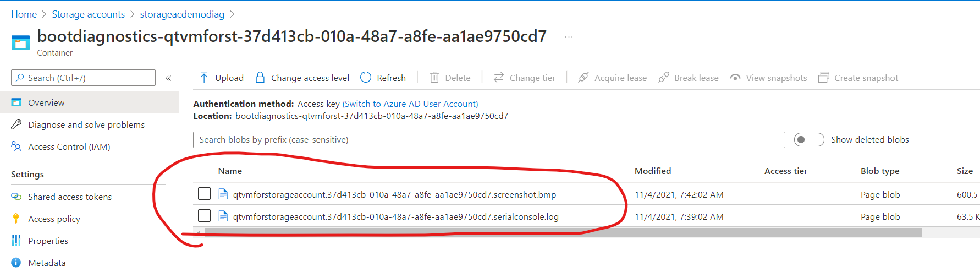Click Switch to Azure AD User Account link
This screenshot has width=980, height=277.
click(410, 104)
